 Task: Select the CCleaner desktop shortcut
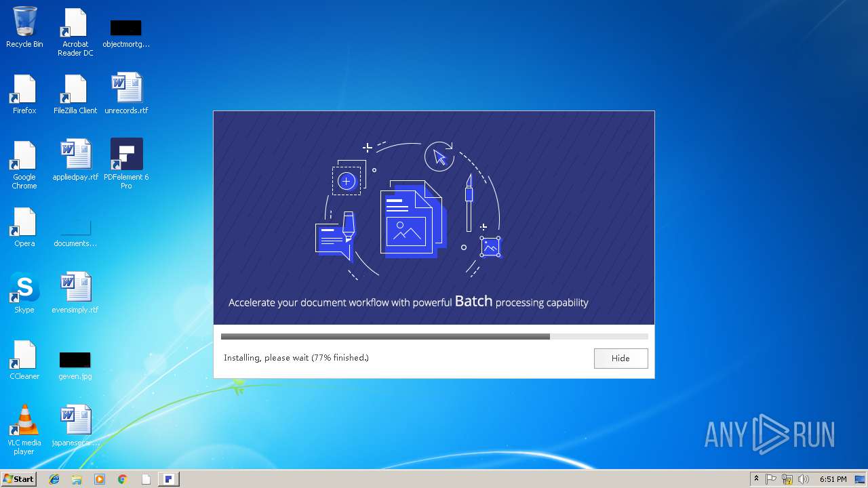point(24,360)
